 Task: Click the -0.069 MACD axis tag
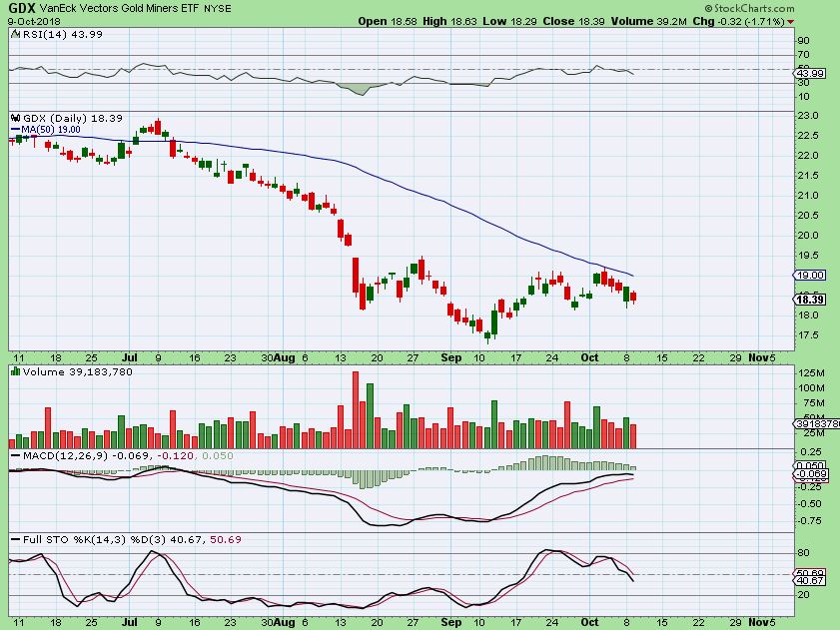tap(811, 474)
